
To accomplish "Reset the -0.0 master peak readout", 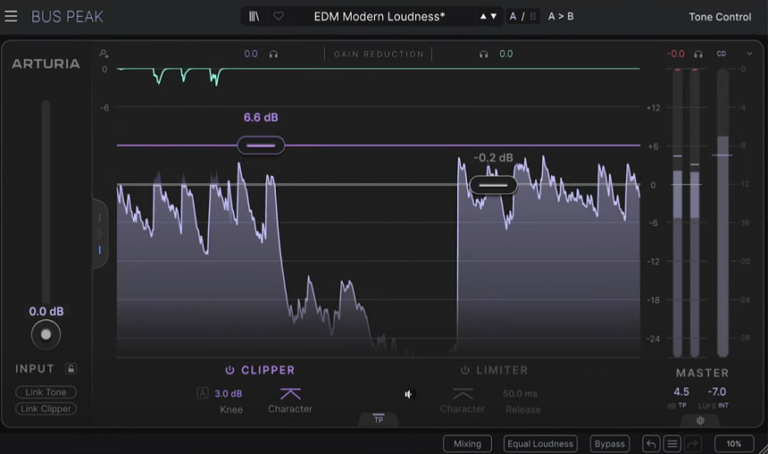I will pos(675,54).
